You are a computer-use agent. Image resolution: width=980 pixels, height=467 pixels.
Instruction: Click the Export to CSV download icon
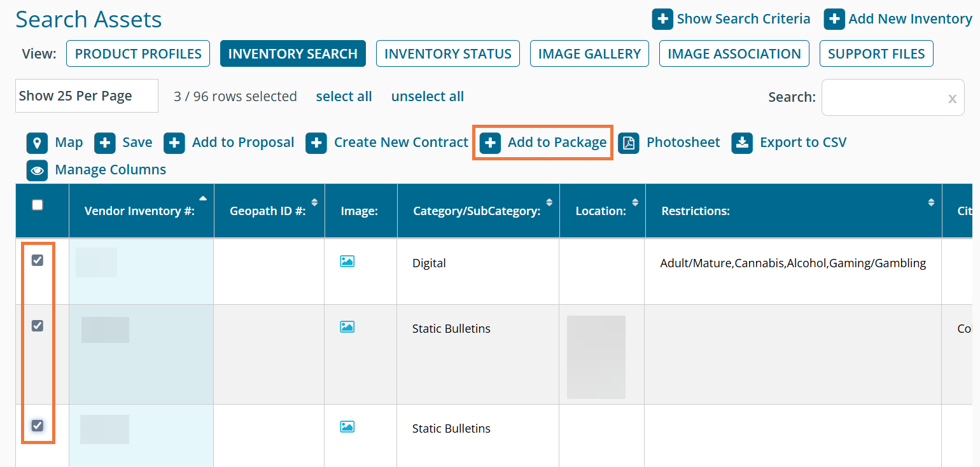coord(742,143)
